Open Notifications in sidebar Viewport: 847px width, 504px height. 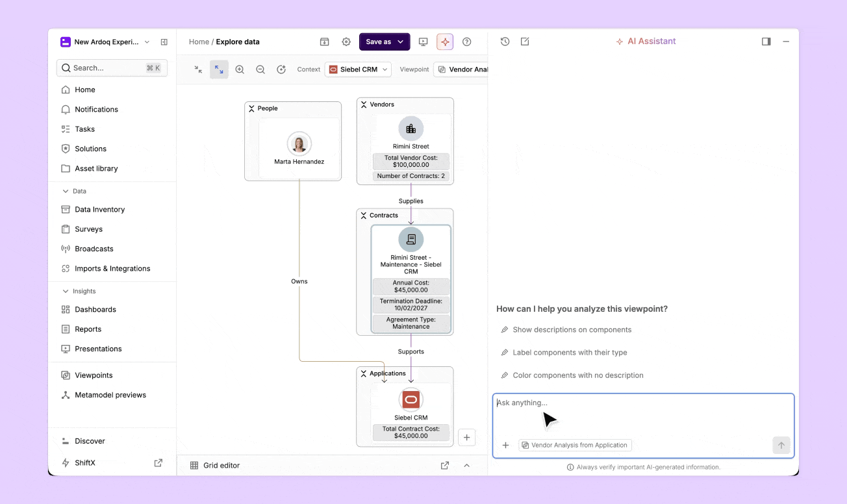pos(96,109)
